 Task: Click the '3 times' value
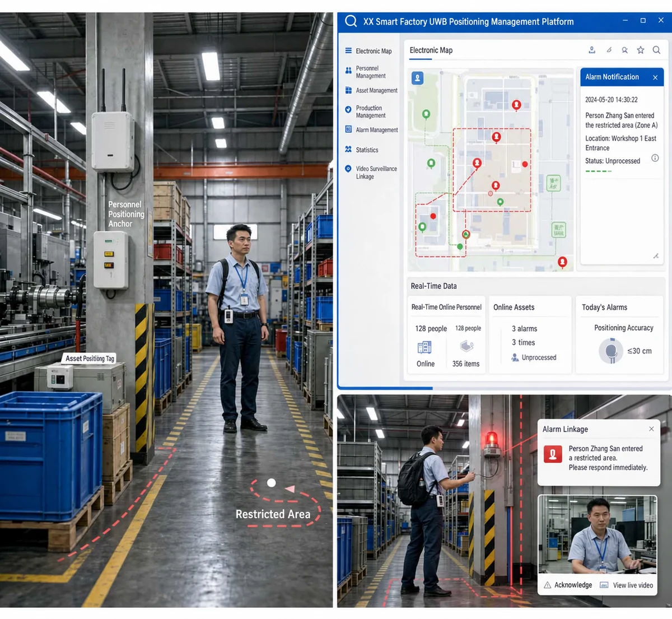(524, 342)
